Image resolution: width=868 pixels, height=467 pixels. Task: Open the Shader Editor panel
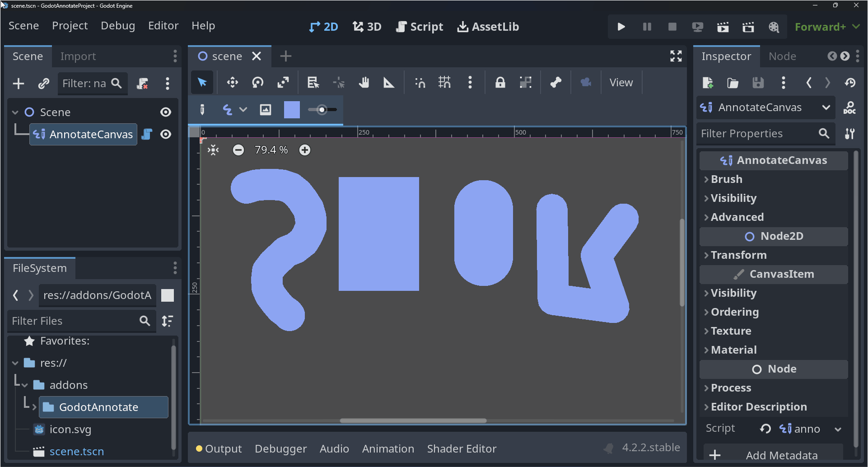[x=462, y=449]
